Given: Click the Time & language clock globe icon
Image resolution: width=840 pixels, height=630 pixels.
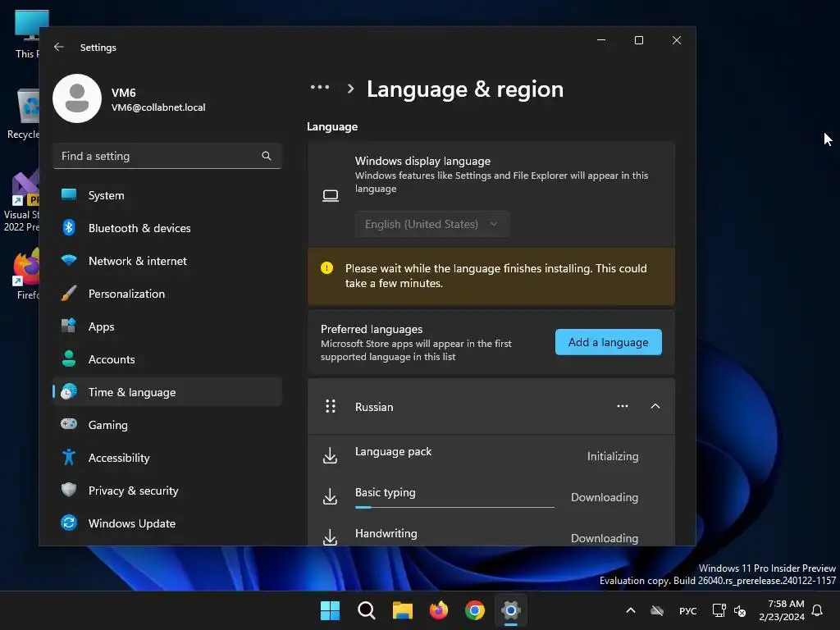Looking at the screenshot, I should (69, 391).
